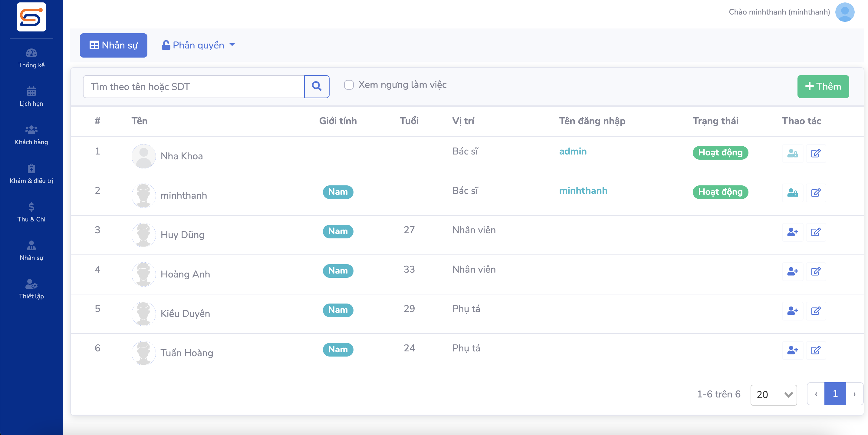Click the search magnifier button
The image size is (868, 435).
coord(316,86)
